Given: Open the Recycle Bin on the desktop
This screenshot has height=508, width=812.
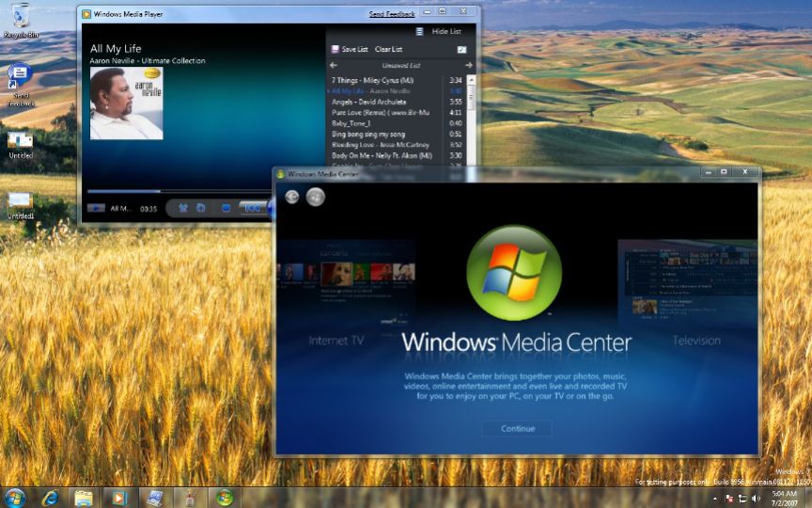Looking at the screenshot, I should (20, 17).
